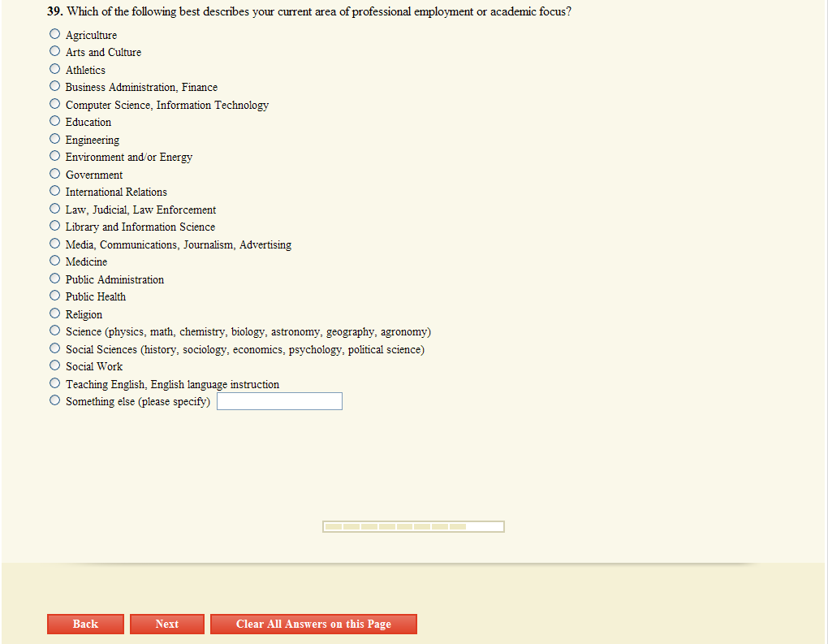828x644 pixels.
Task: Pick Environment and/or Energy option
Action: click(x=55, y=156)
